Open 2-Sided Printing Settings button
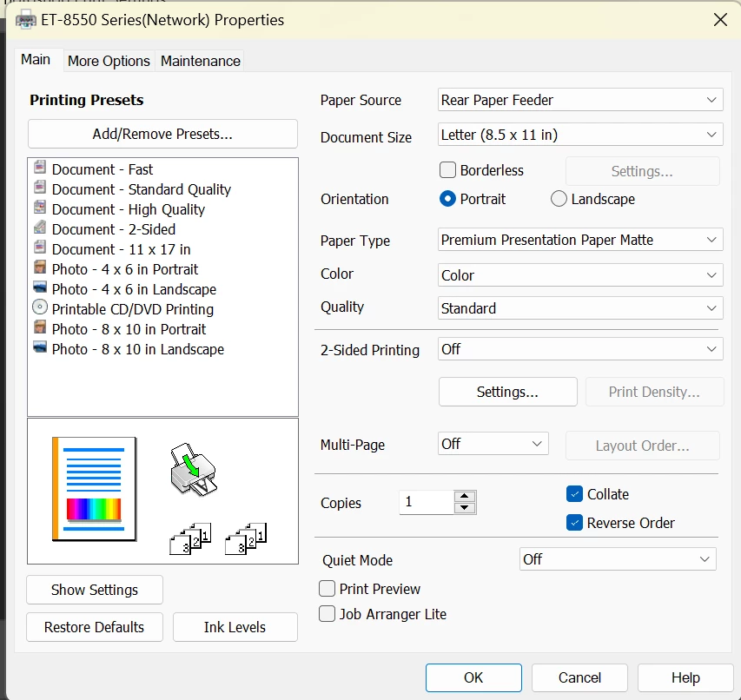 pos(508,392)
